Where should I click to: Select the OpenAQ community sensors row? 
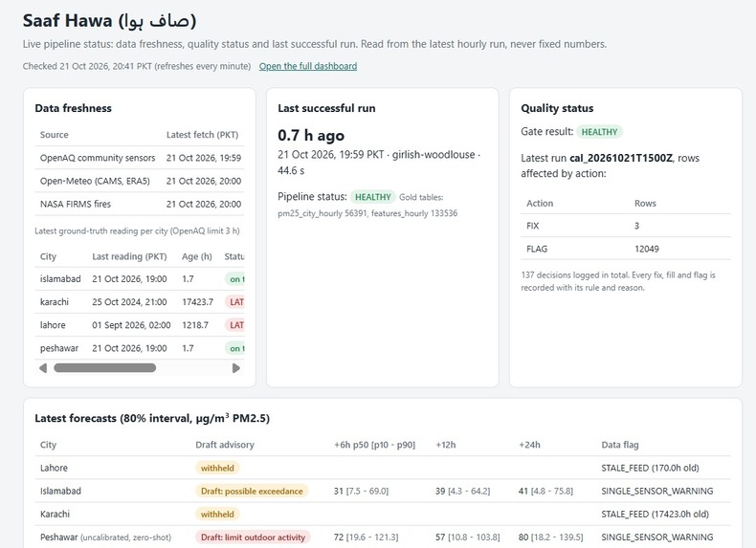(x=140, y=158)
